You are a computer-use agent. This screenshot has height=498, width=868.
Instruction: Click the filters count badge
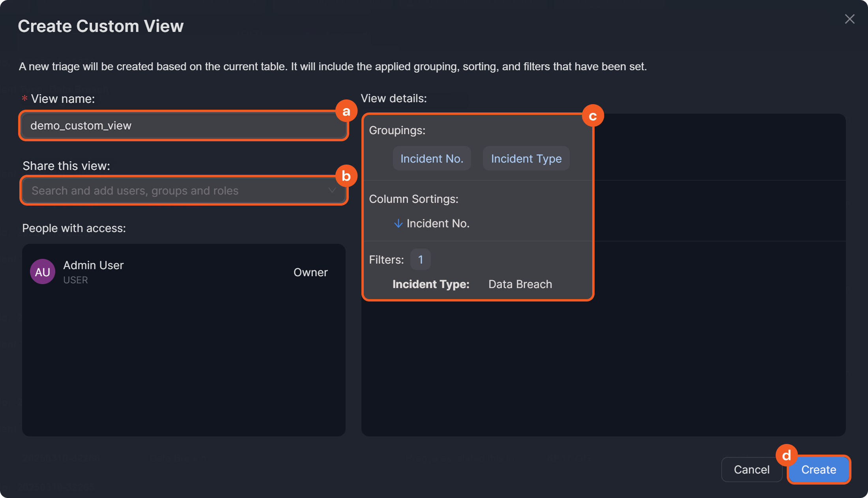420,260
